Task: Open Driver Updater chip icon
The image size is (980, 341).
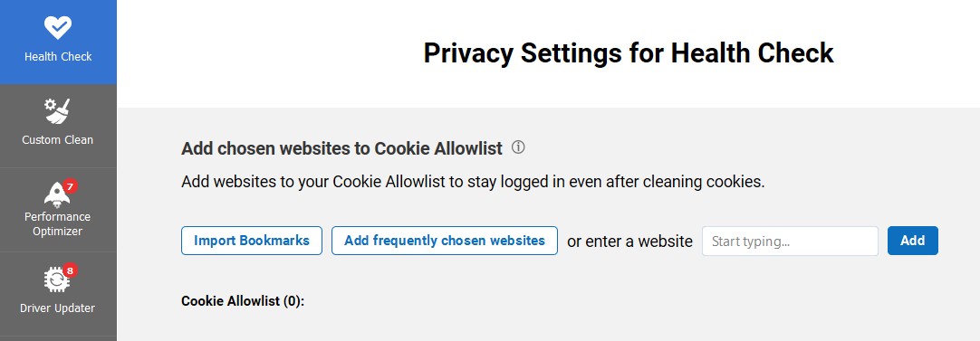Action: [x=57, y=280]
